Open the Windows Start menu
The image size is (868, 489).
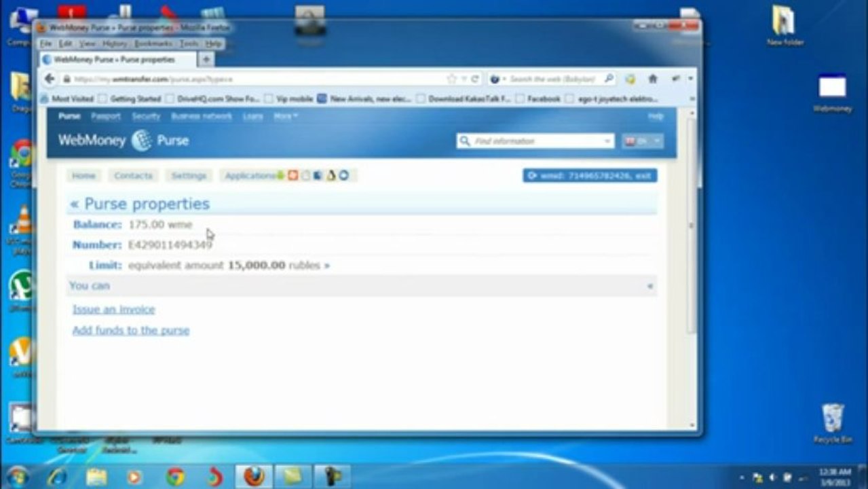click(x=16, y=476)
